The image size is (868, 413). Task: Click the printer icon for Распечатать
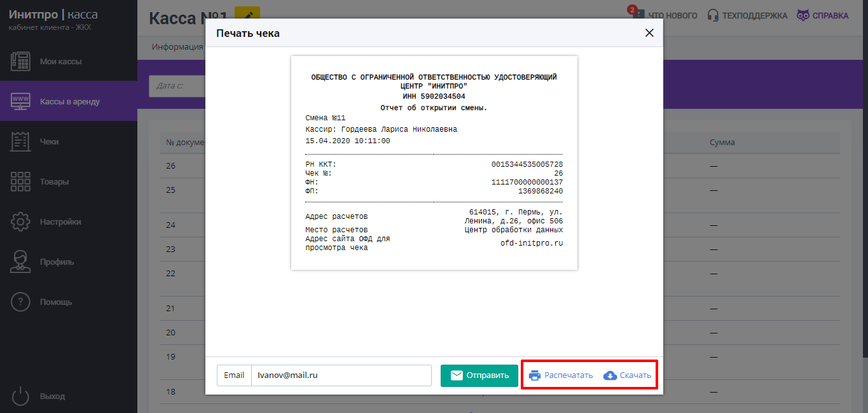point(535,375)
